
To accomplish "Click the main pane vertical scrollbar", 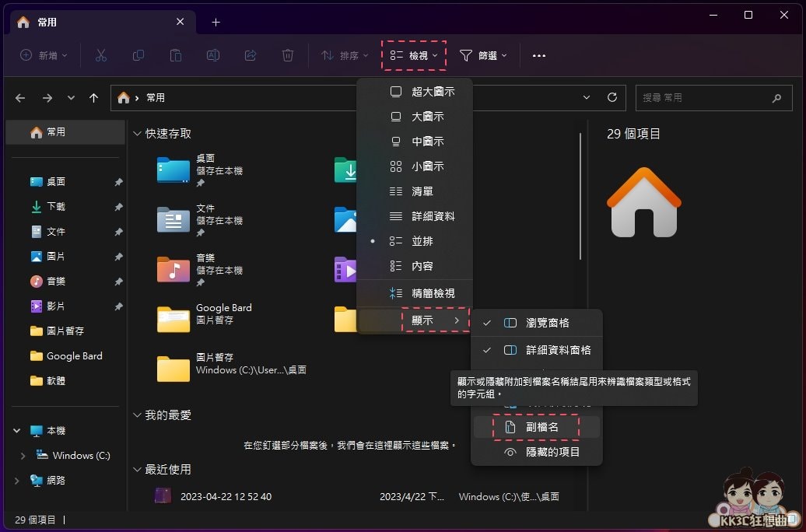I will click(580, 196).
